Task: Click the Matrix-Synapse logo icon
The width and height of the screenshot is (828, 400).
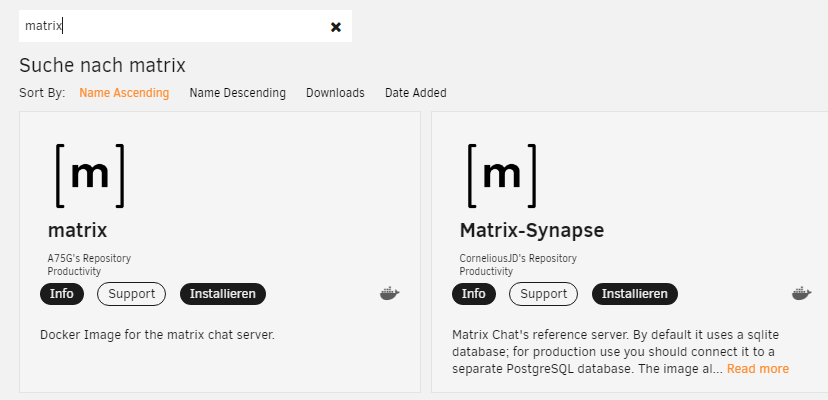Action: pos(502,175)
